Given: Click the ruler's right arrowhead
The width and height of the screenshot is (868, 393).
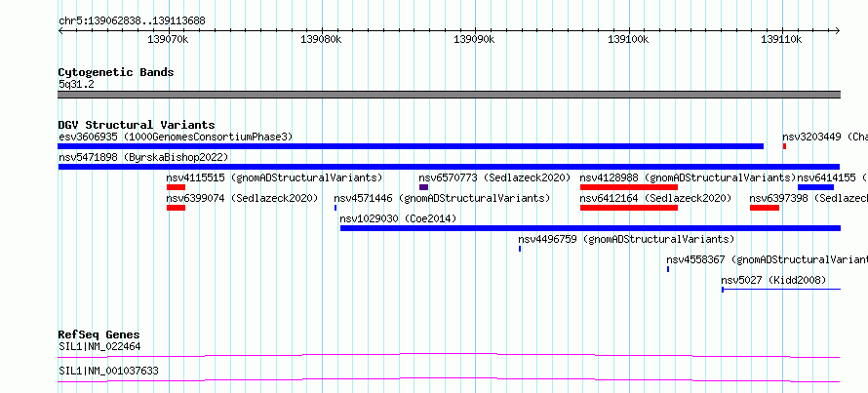Looking at the screenshot, I should (838, 31).
